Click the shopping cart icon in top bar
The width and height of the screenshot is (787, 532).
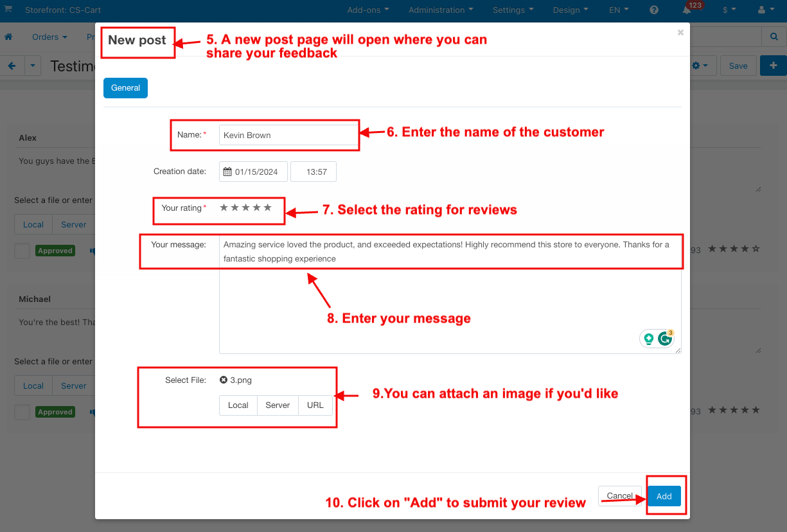point(8,10)
